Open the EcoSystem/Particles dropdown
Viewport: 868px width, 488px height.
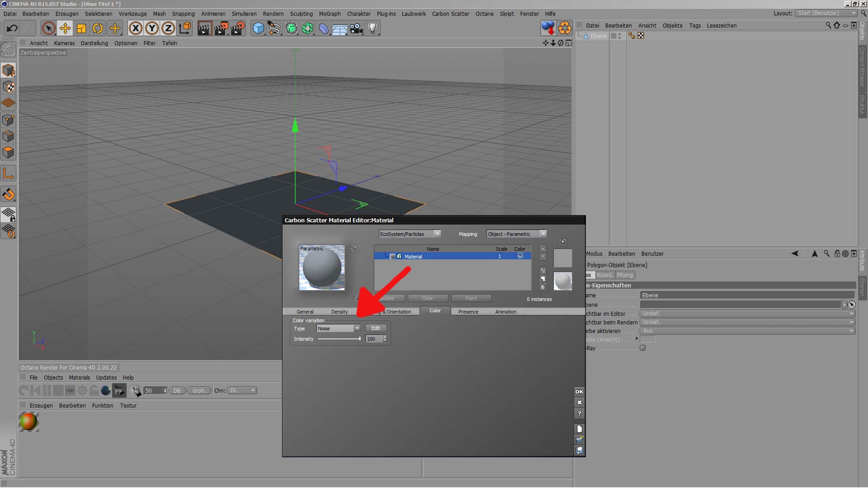[x=410, y=234]
